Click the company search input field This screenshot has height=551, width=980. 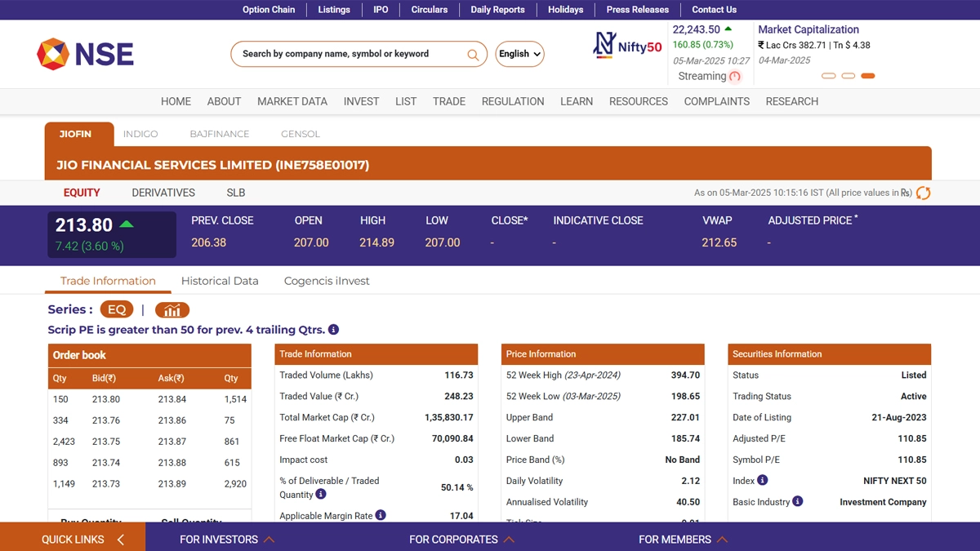click(351, 54)
